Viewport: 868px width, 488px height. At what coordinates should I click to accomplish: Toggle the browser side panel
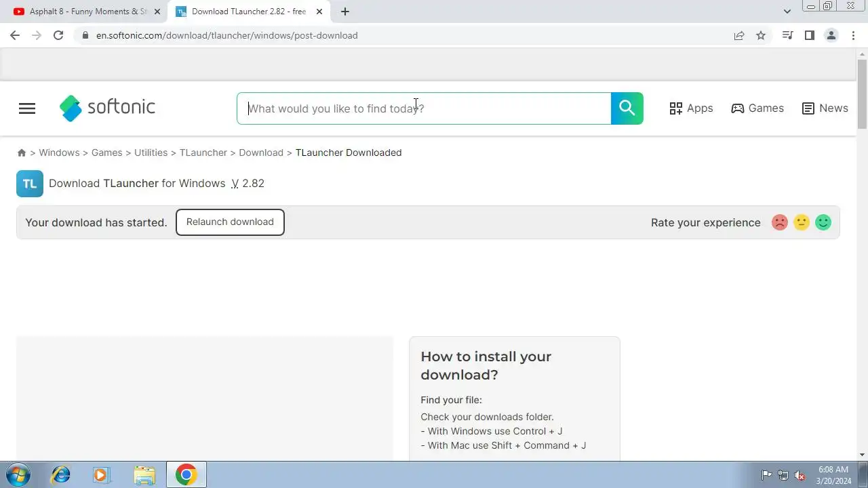(809, 35)
